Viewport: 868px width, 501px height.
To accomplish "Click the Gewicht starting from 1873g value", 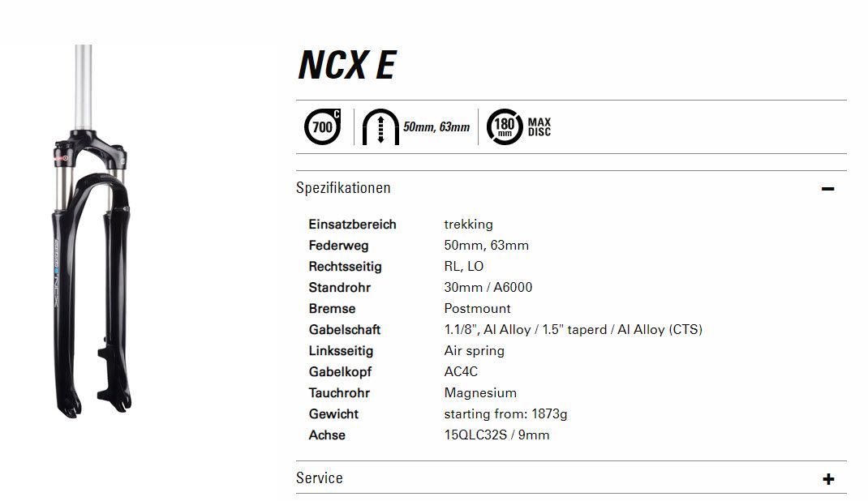I will point(505,414).
